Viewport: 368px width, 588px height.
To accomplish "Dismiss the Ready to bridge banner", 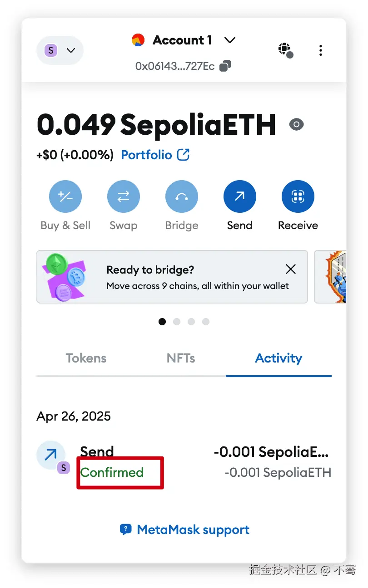I will pyautogui.click(x=291, y=269).
